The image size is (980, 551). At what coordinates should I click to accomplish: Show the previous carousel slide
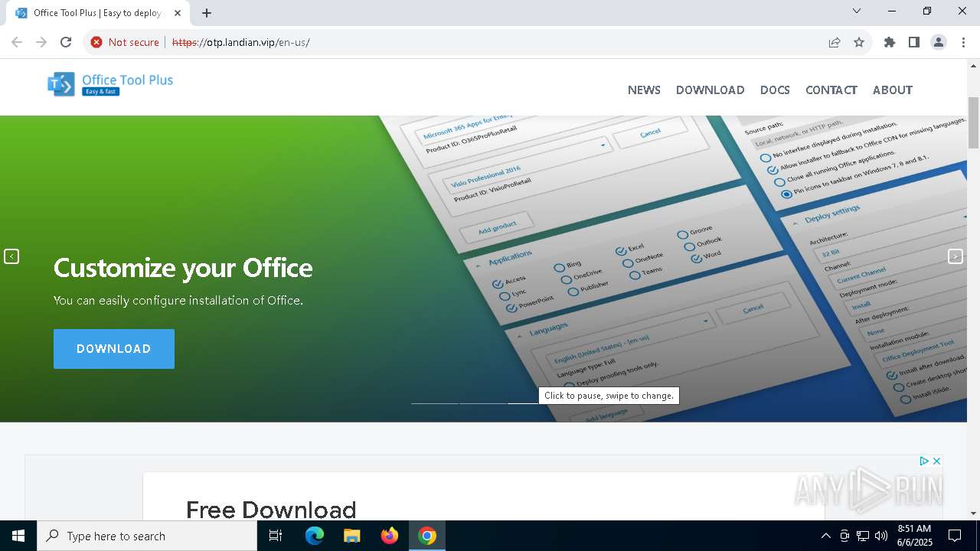11,256
